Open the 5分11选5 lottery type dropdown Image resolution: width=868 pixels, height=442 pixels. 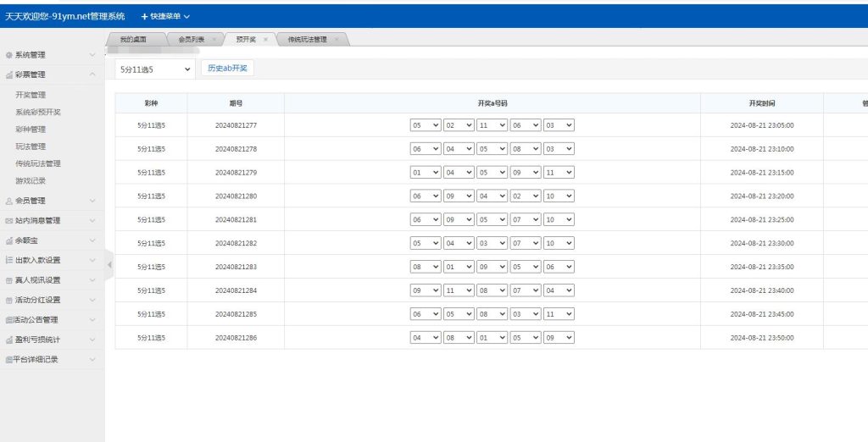(x=155, y=69)
